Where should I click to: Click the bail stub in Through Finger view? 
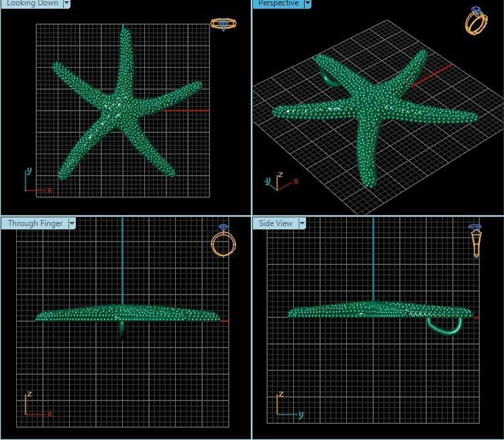coord(122,330)
